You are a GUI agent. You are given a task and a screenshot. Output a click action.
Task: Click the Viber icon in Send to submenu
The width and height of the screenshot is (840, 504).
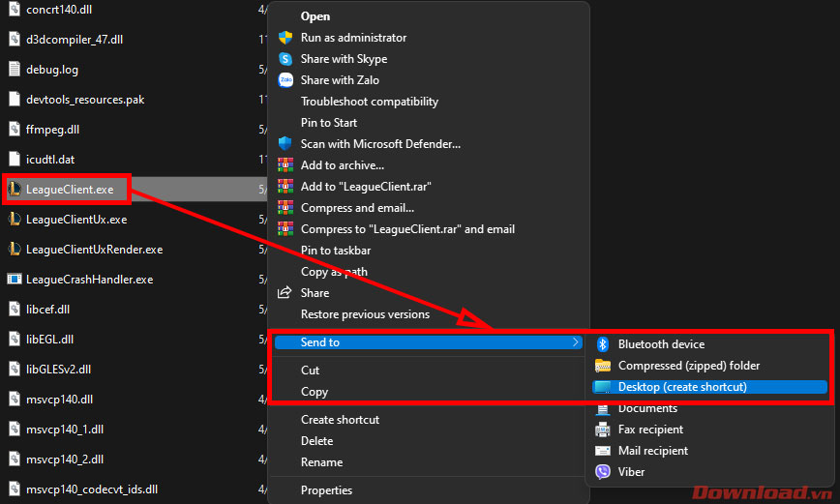pos(602,472)
